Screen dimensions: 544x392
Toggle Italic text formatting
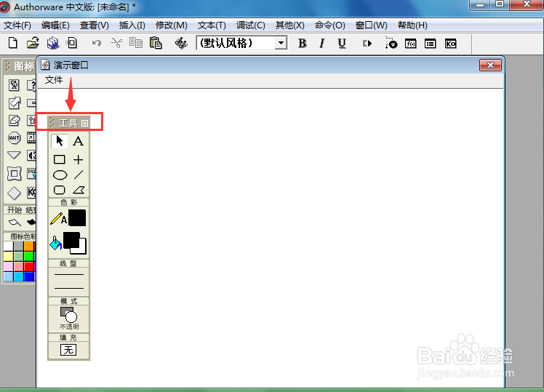[x=322, y=44]
